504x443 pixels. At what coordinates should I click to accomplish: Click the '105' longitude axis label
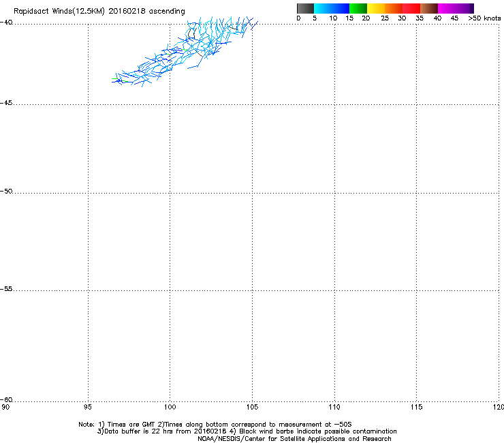point(252,408)
